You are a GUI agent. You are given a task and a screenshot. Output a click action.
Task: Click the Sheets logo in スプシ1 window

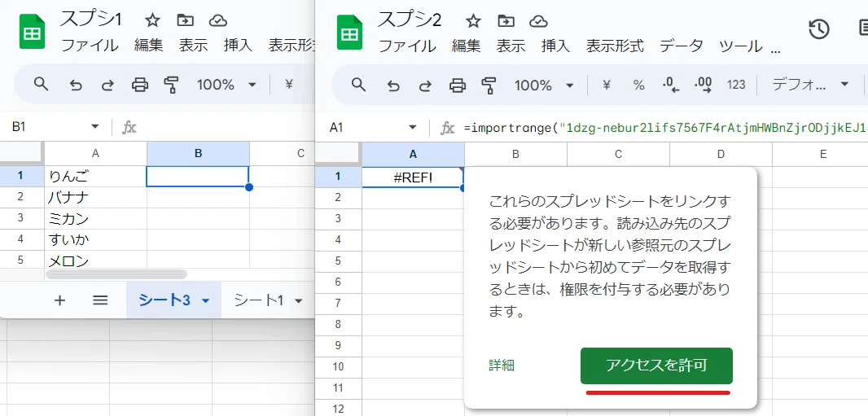[x=32, y=32]
